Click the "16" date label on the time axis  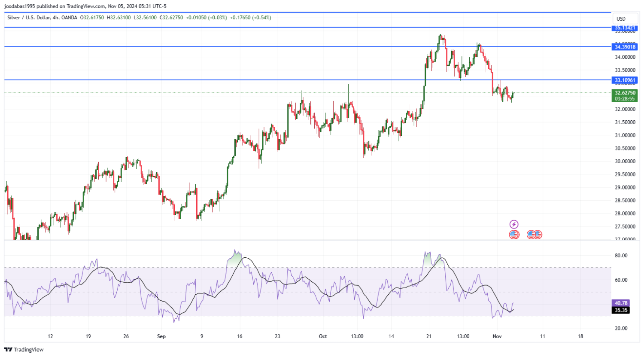(240, 336)
